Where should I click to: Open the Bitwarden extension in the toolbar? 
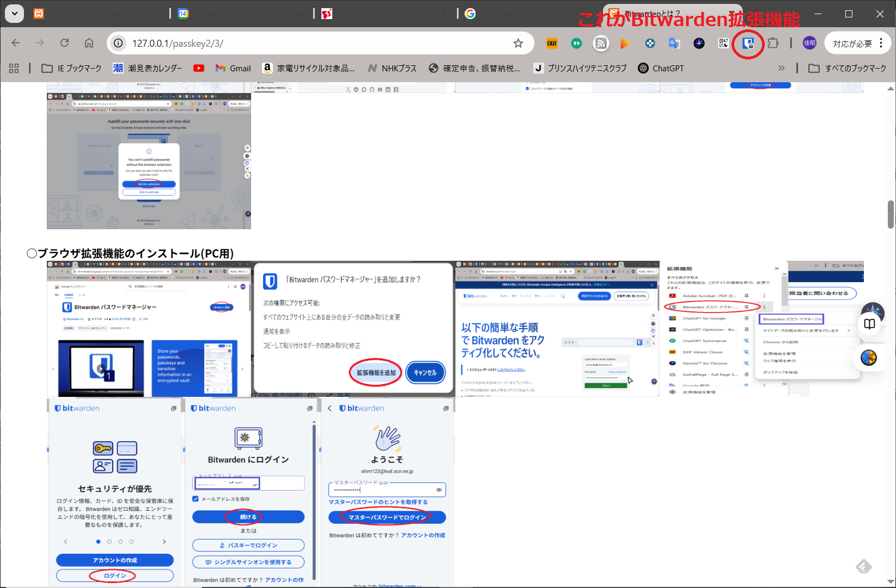[748, 44]
